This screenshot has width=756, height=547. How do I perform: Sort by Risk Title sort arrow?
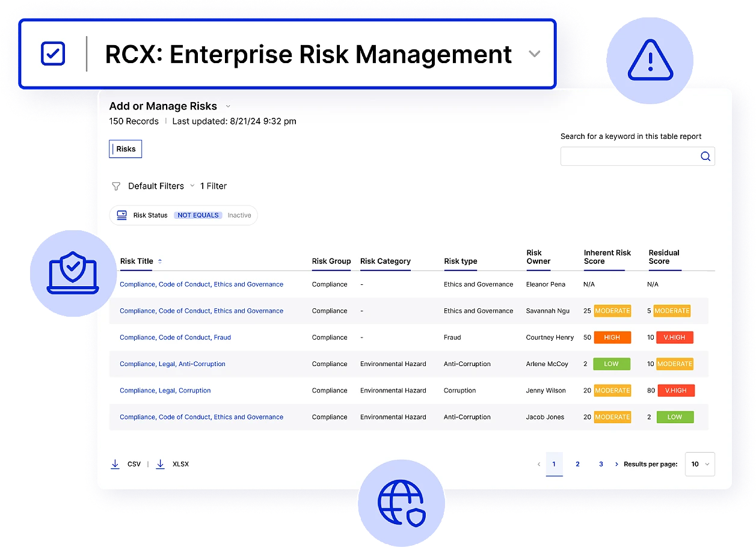tap(160, 261)
